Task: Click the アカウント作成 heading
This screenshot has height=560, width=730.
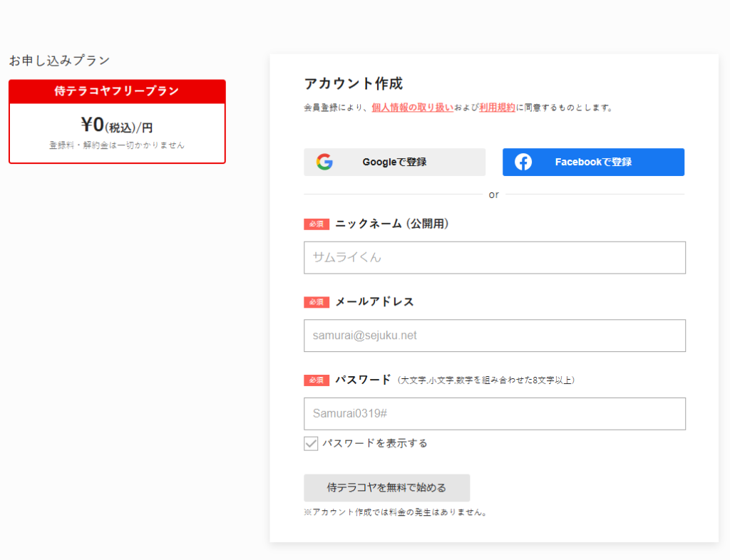Action: point(353,84)
